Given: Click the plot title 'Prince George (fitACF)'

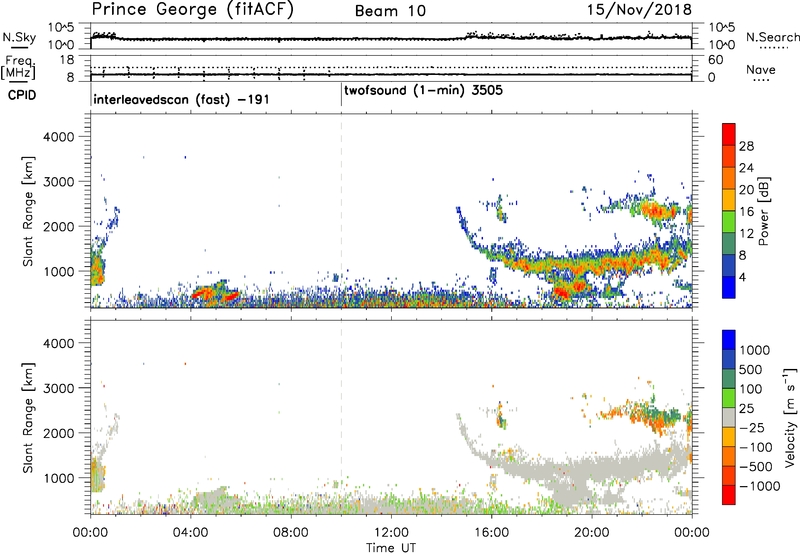Looking at the screenshot, I should pos(192,10).
